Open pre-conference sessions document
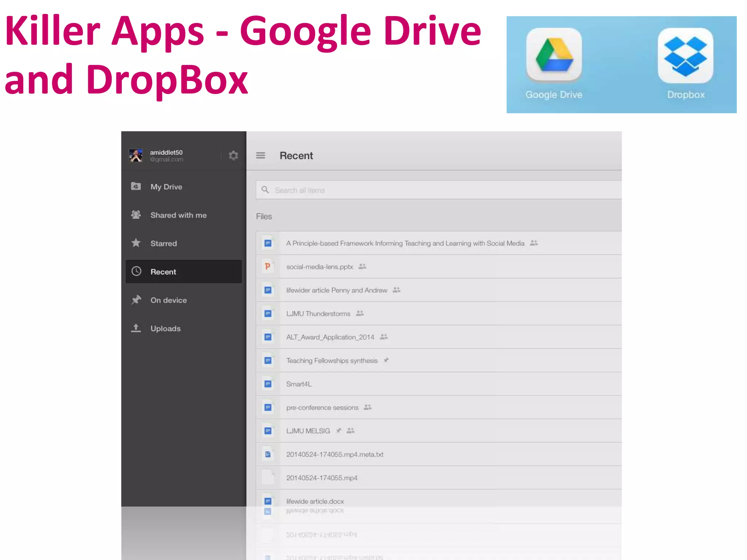The width and height of the screenshot is (747, 560). tap(439, 408)
